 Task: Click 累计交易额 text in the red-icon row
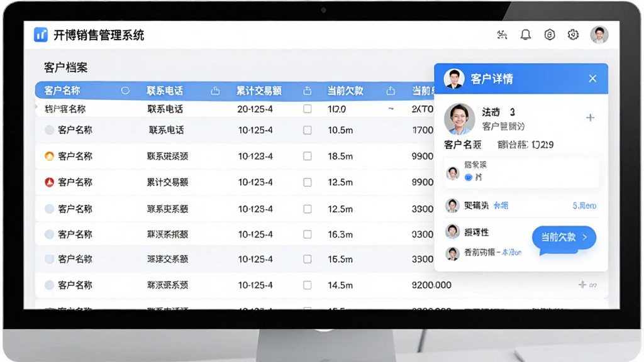coord(167,182)
